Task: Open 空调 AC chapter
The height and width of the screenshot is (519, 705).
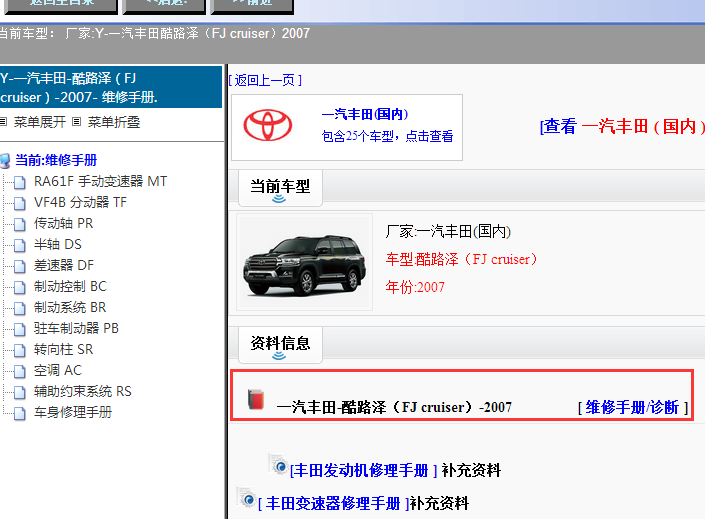Action: [58, 370]
